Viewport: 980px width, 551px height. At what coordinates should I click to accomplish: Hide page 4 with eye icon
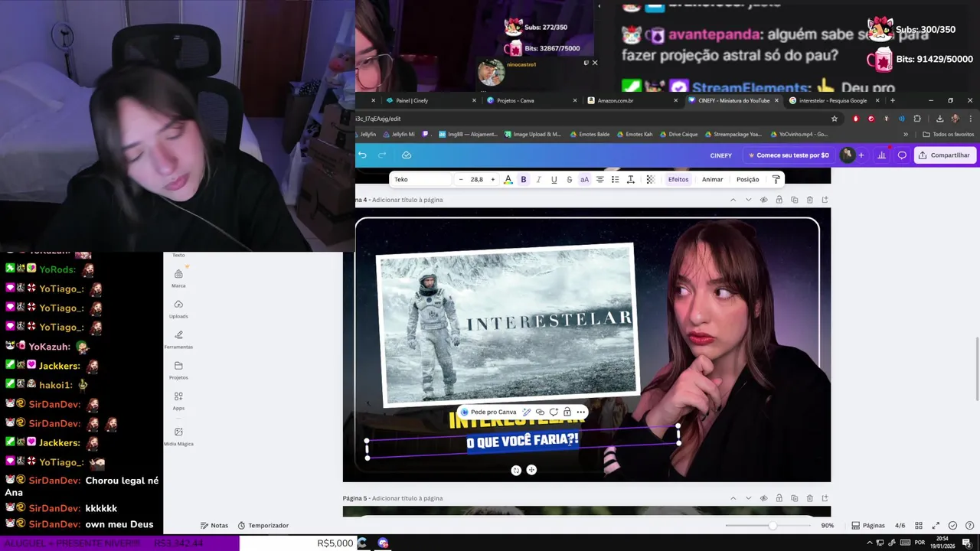point(763,200)
